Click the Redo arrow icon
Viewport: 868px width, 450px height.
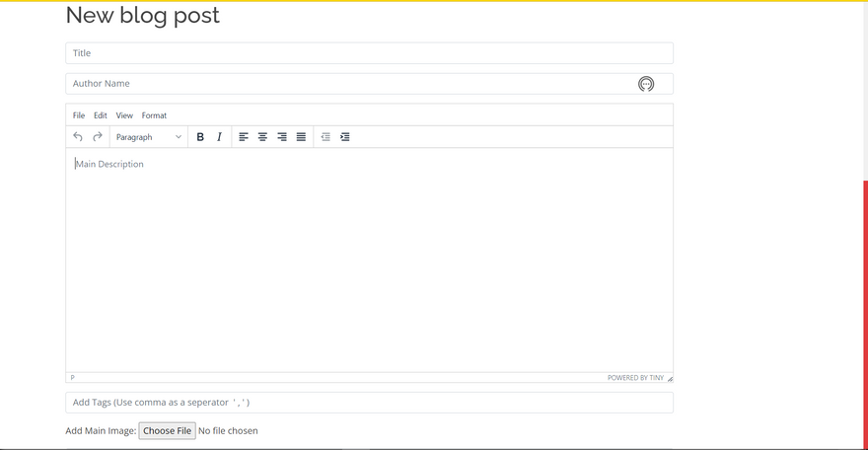coord(98,137)
